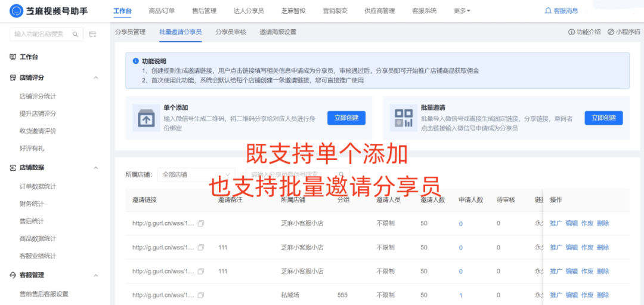Click the sidebar collapse icon beside search
644x305 pixels.
(92, 35)
